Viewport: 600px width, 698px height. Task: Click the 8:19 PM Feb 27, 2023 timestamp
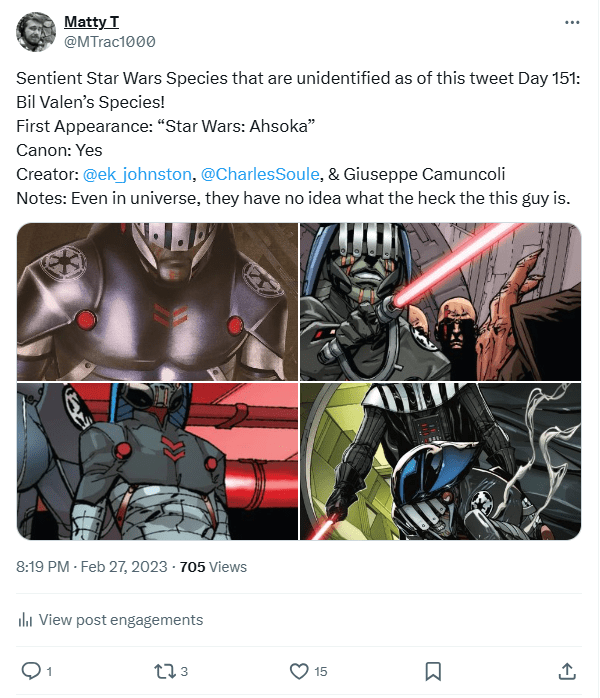[92, 567]
